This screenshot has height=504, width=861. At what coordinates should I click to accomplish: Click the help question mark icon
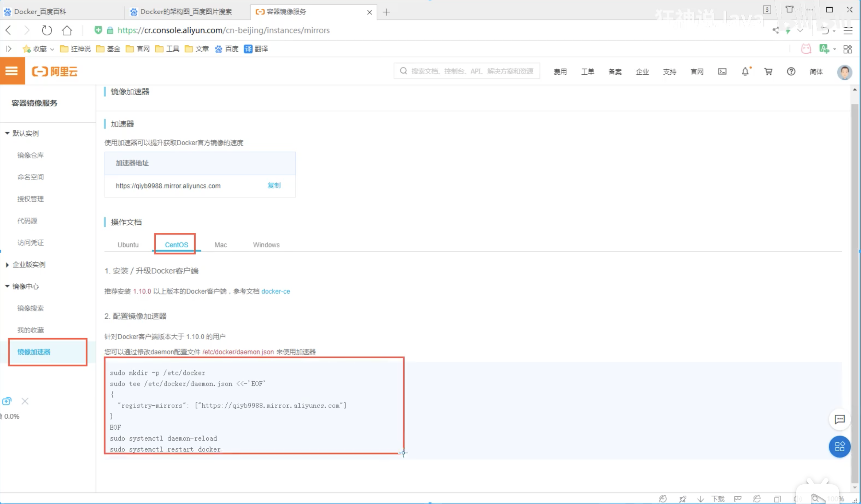point(791,71)
